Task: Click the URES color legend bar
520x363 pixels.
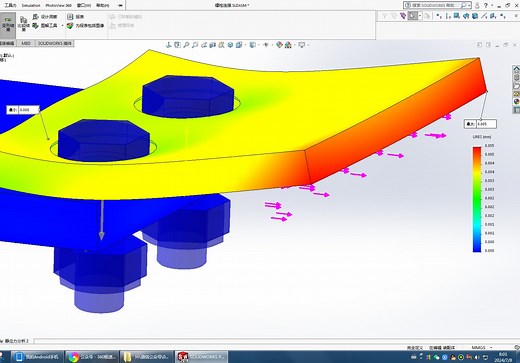Action: 477,199
